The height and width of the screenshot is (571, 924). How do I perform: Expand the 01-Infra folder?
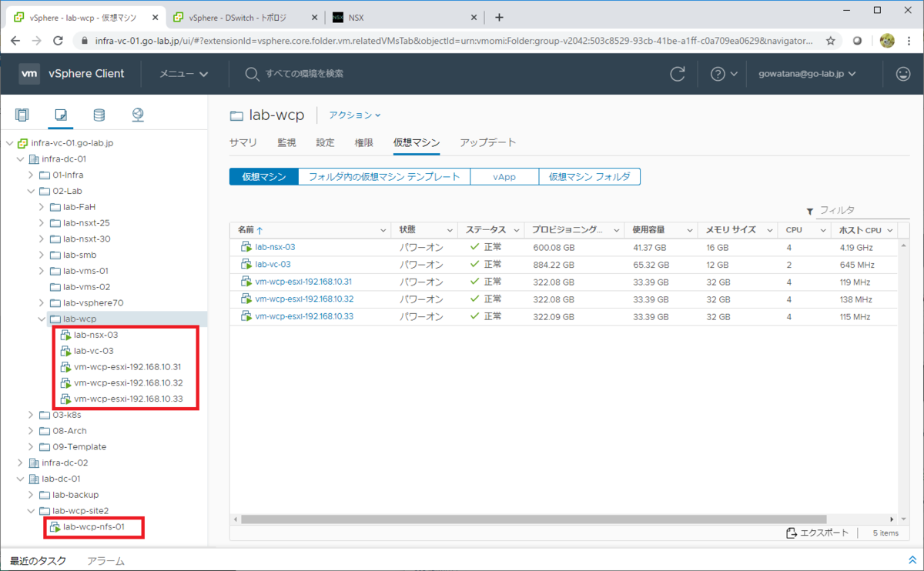[x=31, y=175]
